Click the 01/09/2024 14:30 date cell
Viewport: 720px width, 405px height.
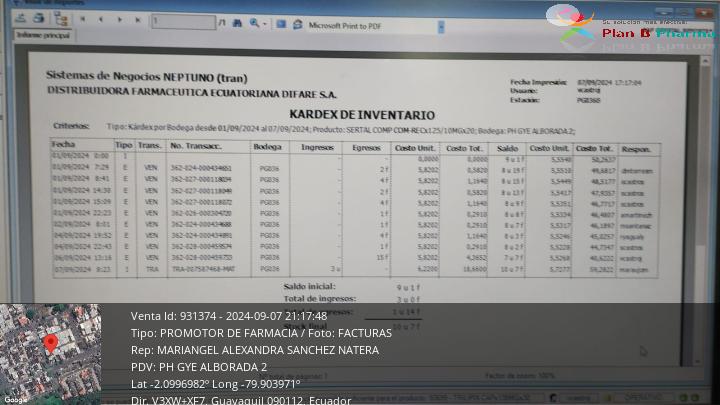pyautogui.click(x=81, y=190)
